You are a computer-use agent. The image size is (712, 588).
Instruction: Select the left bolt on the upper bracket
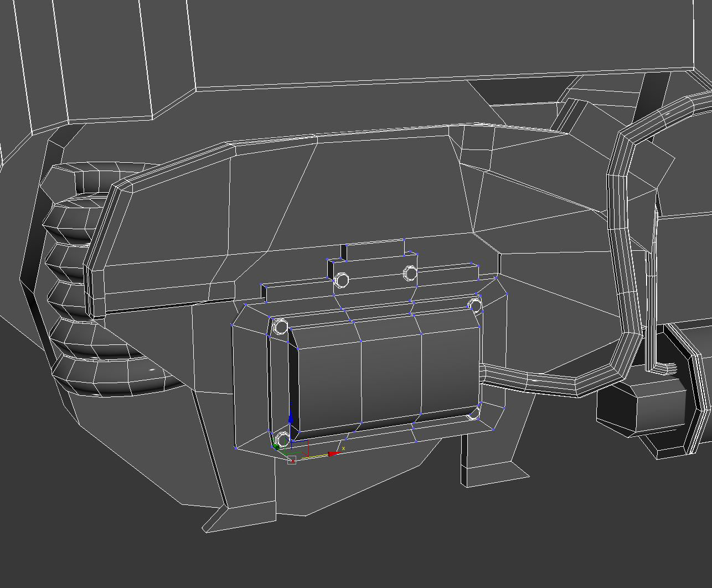tap(342, 280)
